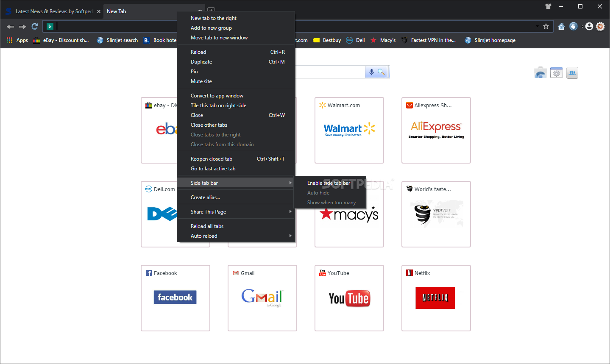This screenshot has height=364, width=610.
Task: Click the magnifier search icon
Action: 381,72
